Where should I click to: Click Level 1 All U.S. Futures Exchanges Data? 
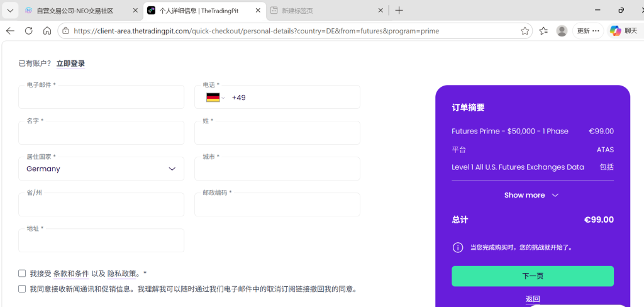click(518, 167)
